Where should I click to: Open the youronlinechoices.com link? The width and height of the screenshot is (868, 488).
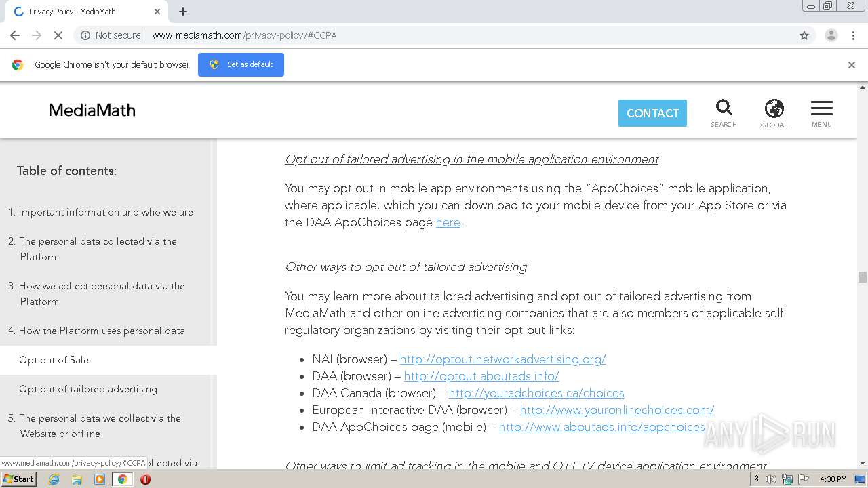(x=617, y=410)
